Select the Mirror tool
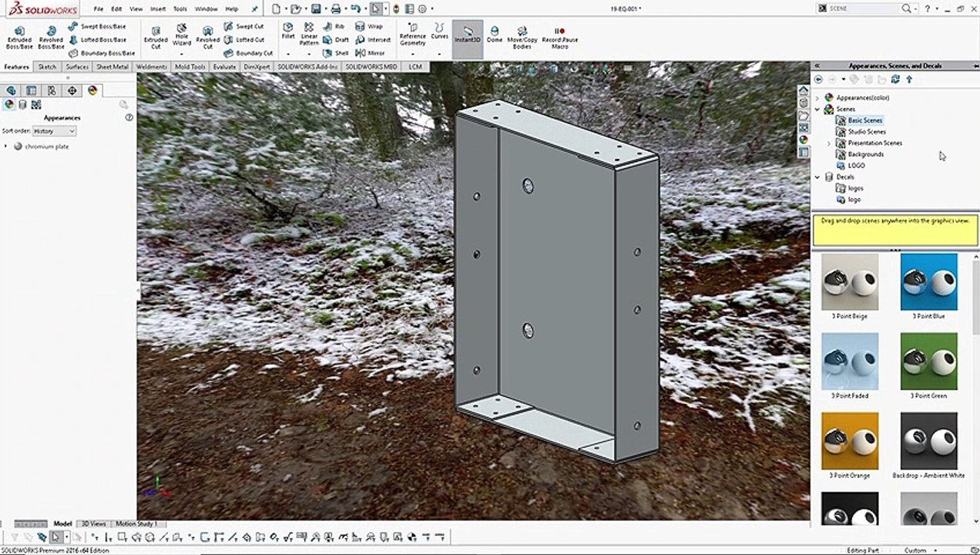Viewport: 980px width, 555px height. (x=371, y=53)
